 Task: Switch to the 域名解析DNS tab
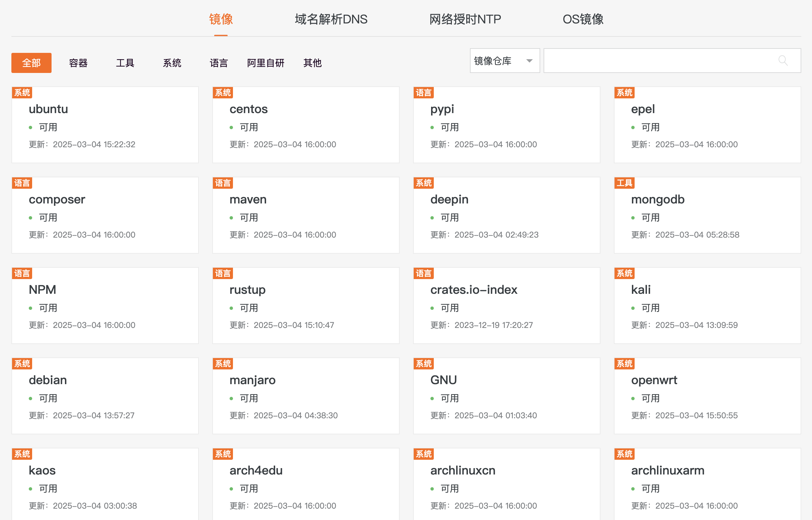[331, 19]
